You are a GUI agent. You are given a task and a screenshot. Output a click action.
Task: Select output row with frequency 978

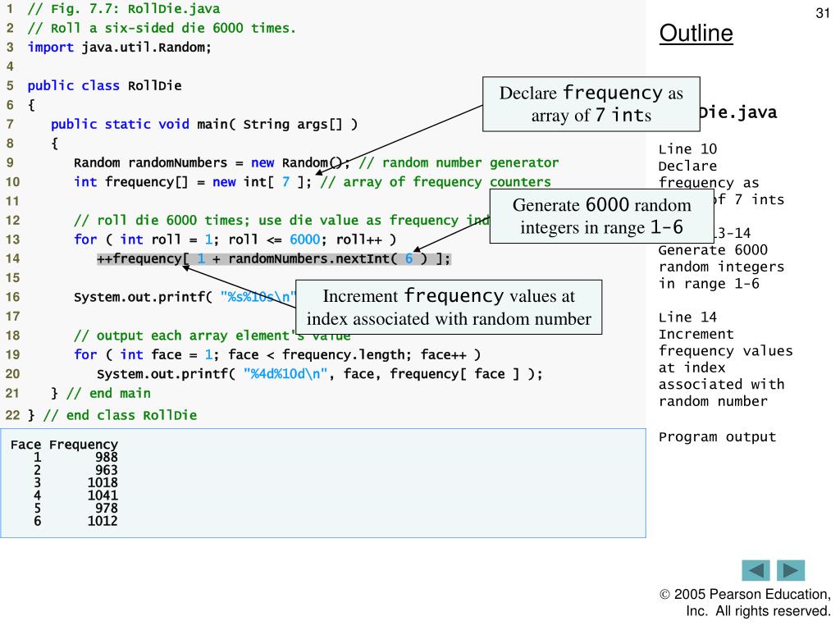(75, 508)
